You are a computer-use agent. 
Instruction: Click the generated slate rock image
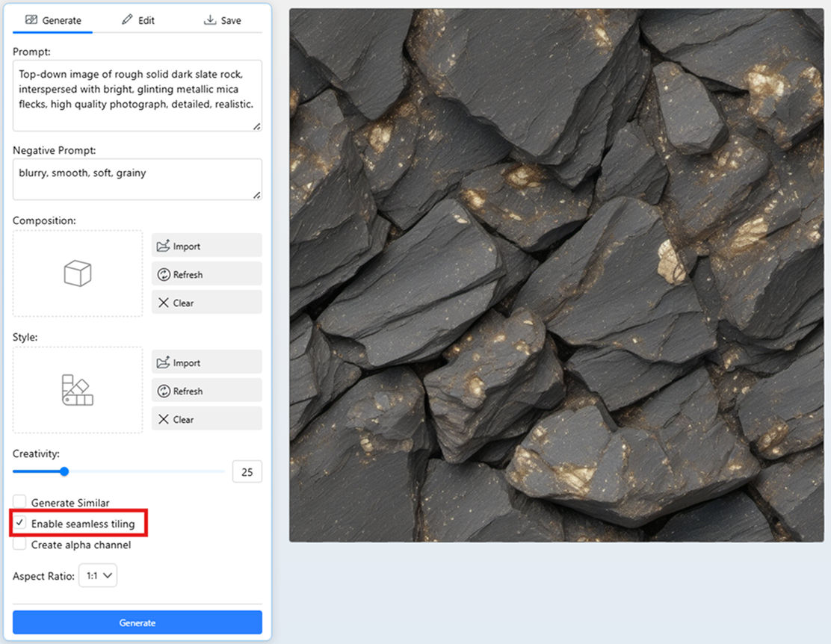point(556,275)
